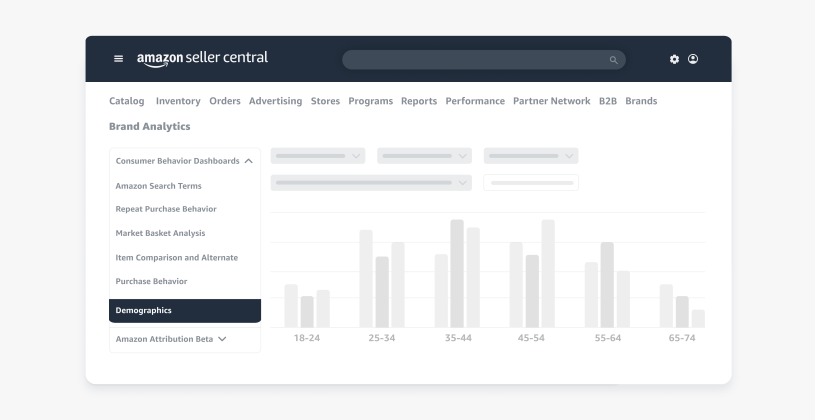Open the Advertising menu
The width and height of the screenshot is (815, 420).
[275, 101]
